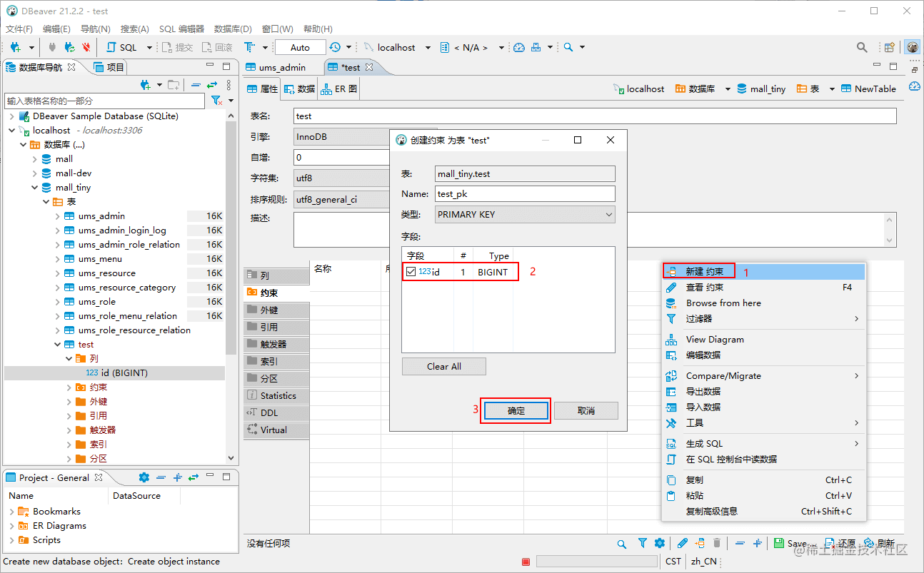Image resolution: width=924 pixels, height=573 pixels.
Task: Switch to the 数据 tab
Action: 299,89
